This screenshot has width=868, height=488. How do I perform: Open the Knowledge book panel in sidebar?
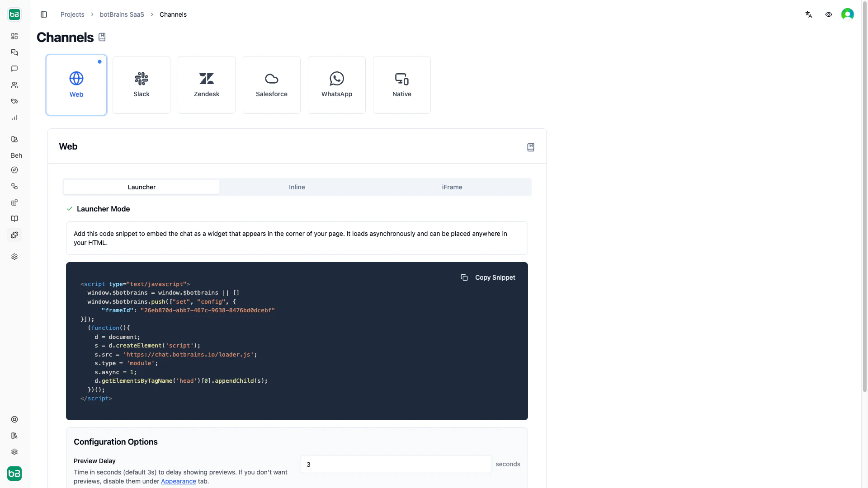[14, 219]
